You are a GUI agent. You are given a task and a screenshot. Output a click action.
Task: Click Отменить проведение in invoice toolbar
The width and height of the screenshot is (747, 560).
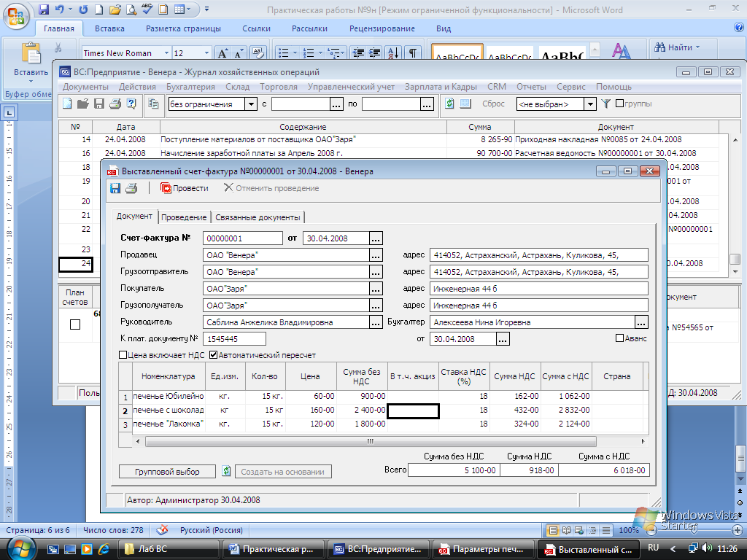(271, 188)
